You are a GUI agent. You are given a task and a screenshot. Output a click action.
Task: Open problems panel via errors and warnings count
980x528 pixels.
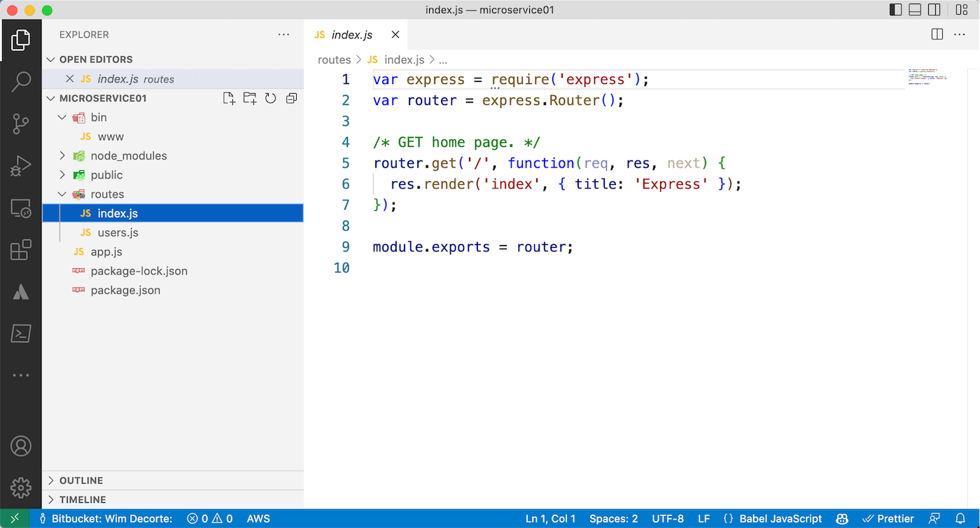(209, 519)
